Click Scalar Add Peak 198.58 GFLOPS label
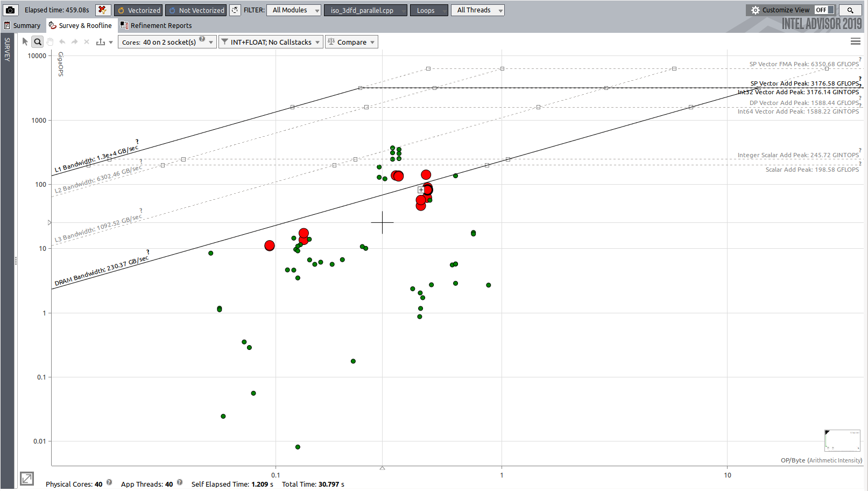The image size is (868, 491). [x=812, y=170]
